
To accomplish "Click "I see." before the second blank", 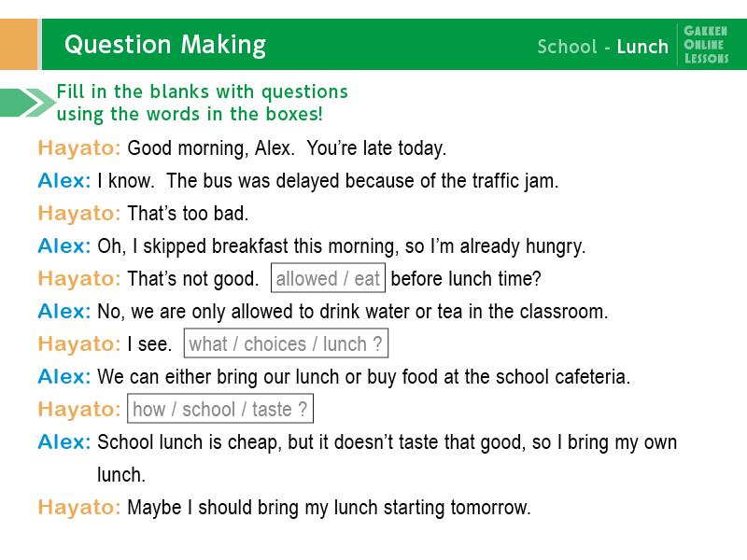I will click(x=149, y=344).
